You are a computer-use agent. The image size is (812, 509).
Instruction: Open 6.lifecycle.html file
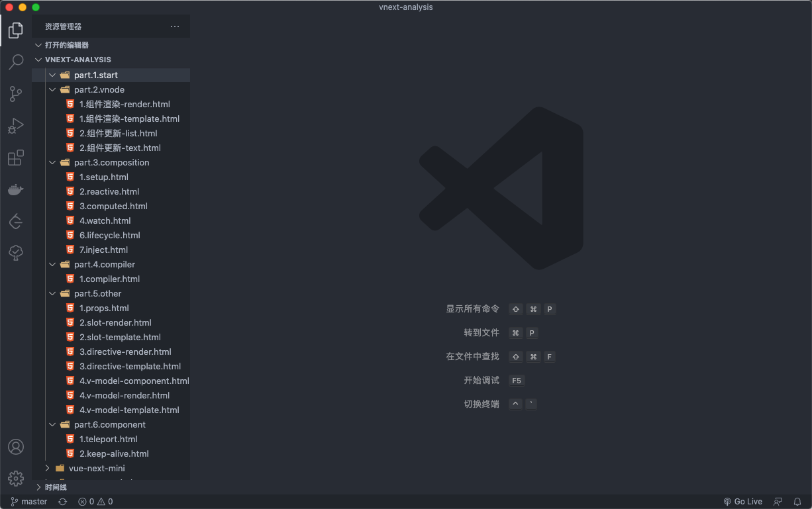(x=111, y=235)
